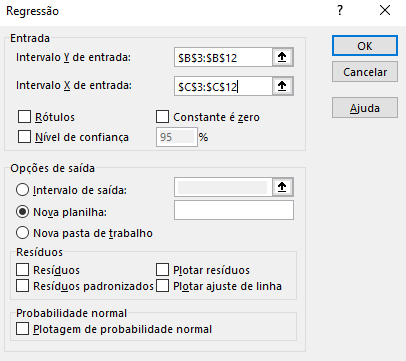Viewport: 406px width, 361px height.
Task: Select the Intervalo de saída radio button
Action: point(22,190)
